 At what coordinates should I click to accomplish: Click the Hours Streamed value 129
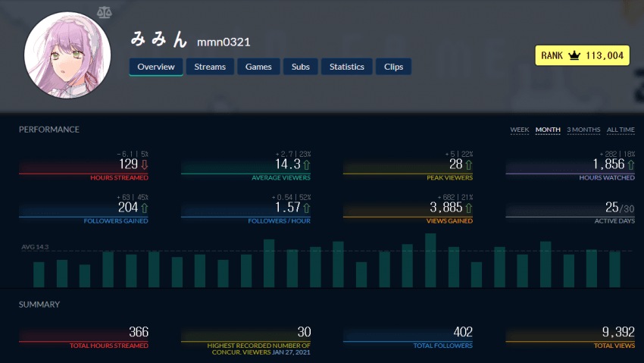(x=128, y=164)
